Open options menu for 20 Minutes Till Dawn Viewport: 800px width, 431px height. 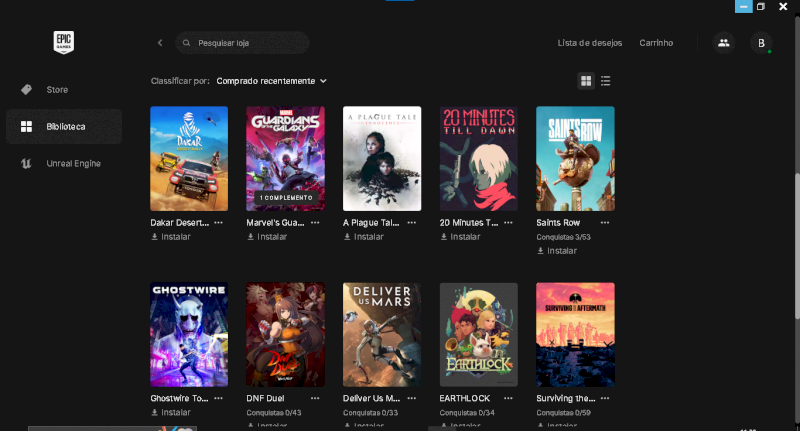(508, 223)
